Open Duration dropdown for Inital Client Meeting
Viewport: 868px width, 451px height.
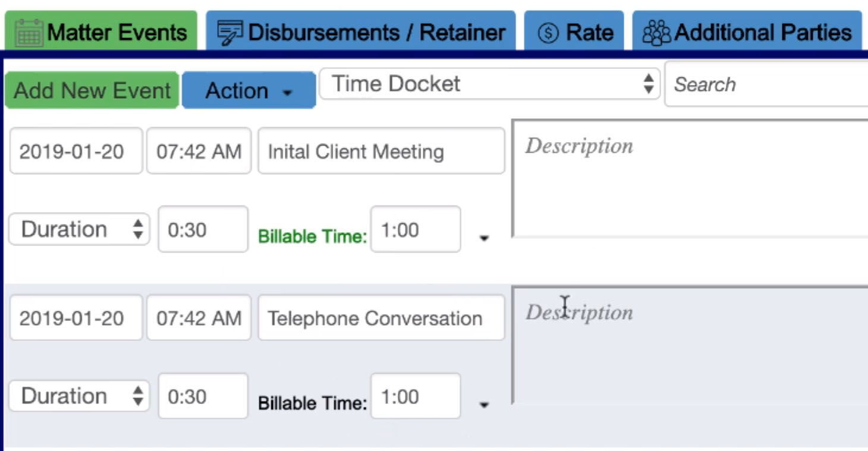tap(79, 229)
